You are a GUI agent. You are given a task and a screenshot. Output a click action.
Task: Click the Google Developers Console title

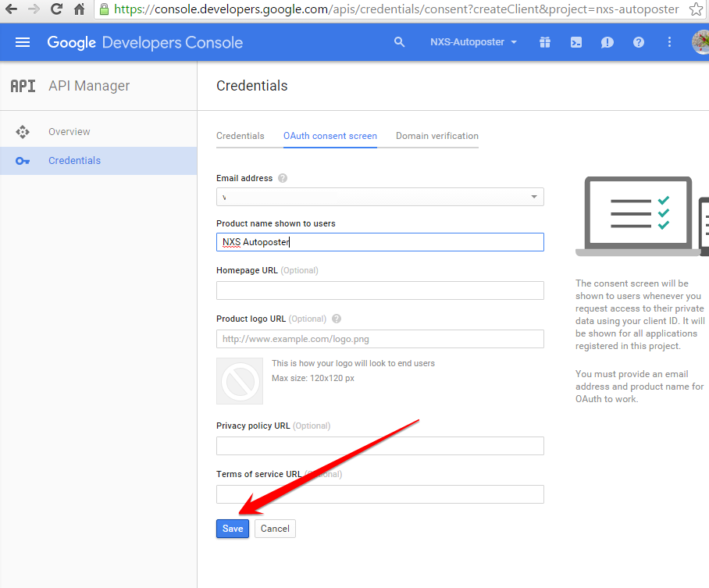point(145,42)
